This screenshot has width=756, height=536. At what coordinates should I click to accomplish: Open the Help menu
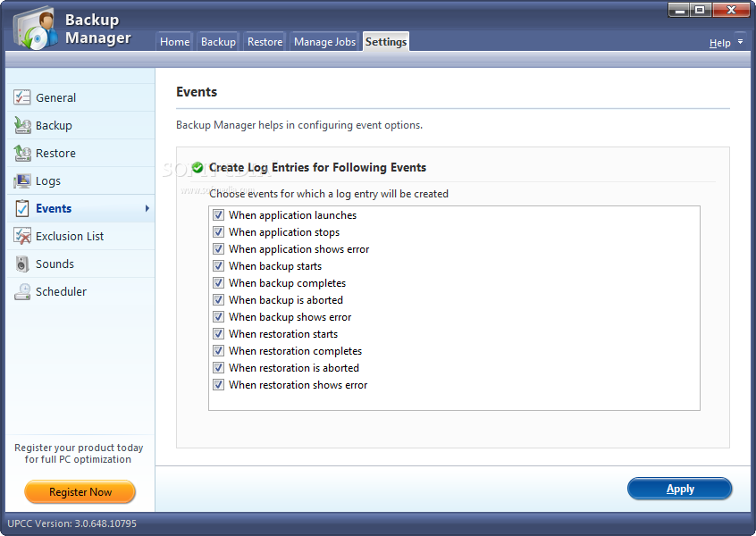pyautogui.click(x=720, y=43)
